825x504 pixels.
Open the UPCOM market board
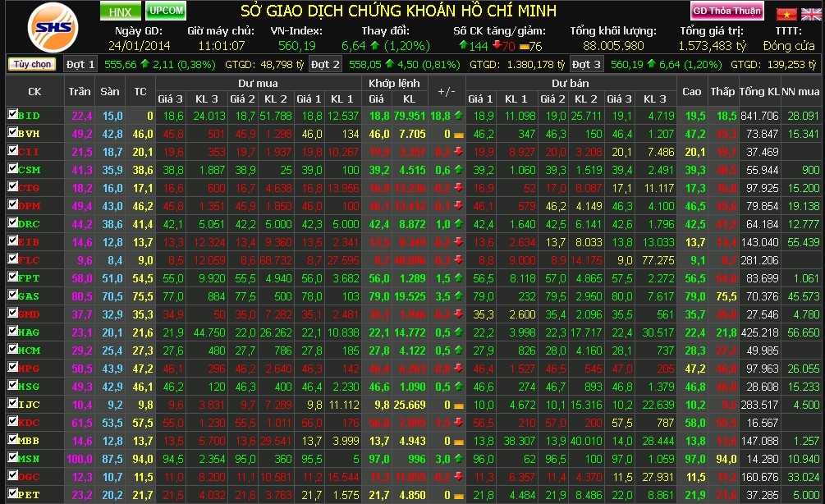click(167, 11)
